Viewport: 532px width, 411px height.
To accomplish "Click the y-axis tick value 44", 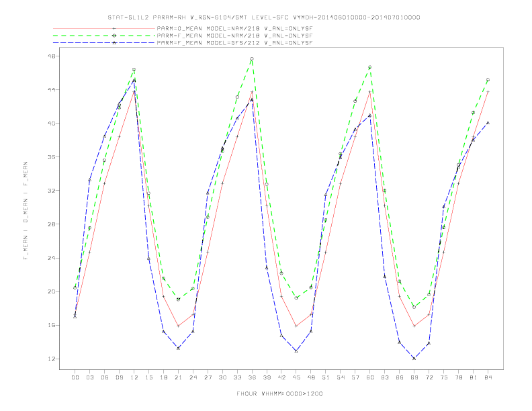I will coord(52,89).
